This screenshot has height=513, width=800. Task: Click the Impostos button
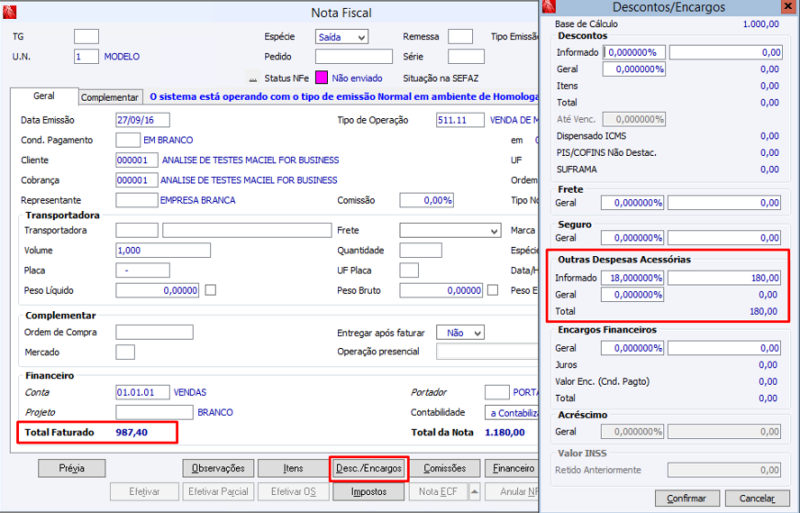(369, 492)
